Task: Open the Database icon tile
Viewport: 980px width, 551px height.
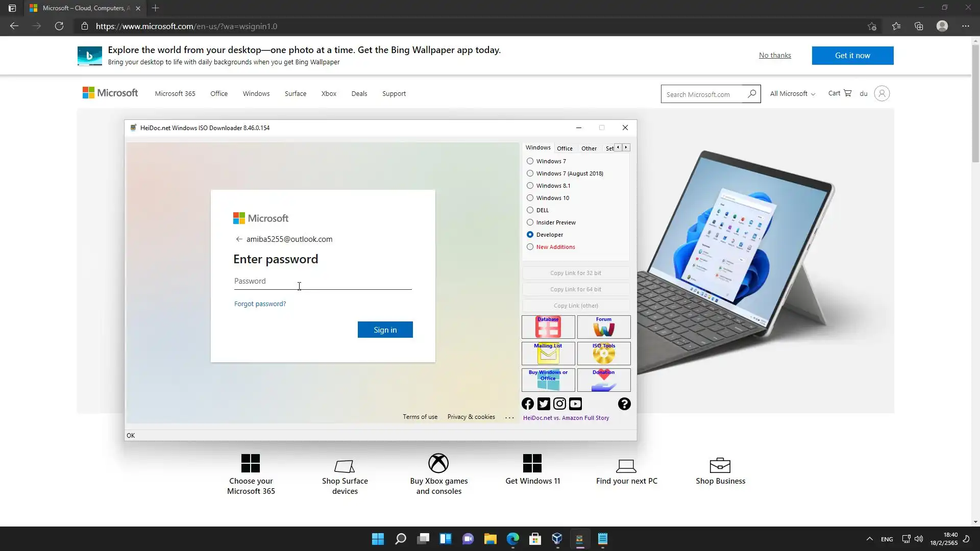Action: (548, 327)
